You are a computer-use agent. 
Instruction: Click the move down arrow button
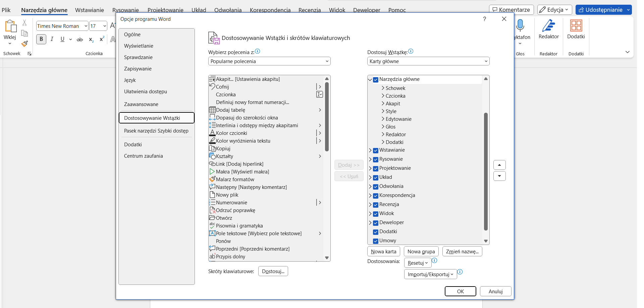coord(499,176)
